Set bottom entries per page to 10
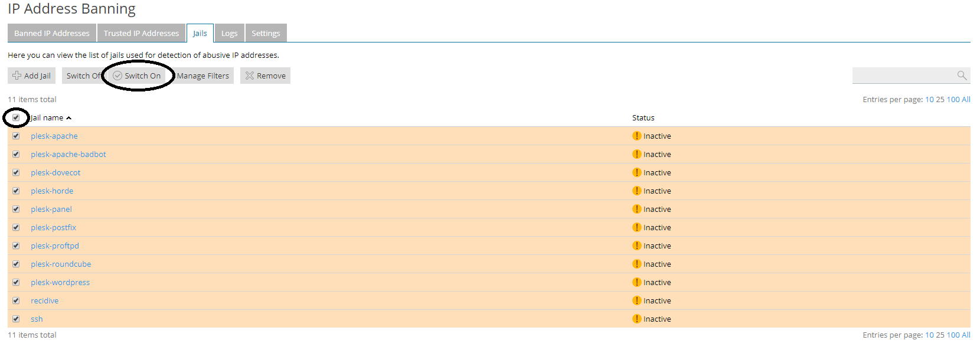 929,335
